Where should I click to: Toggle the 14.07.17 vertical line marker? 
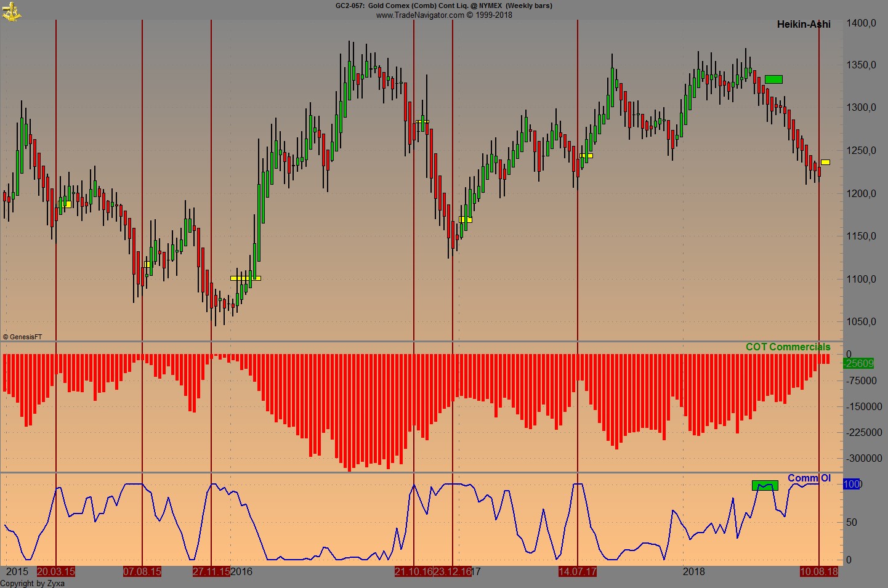(578, 571)
